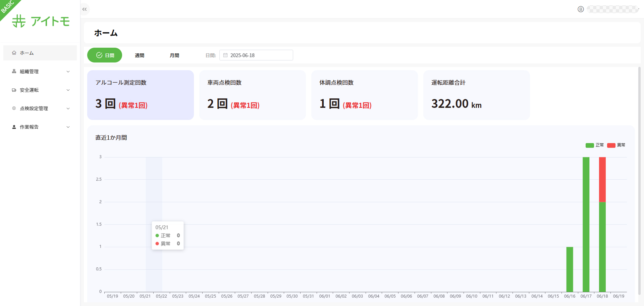644x306 pixels.
Task: Switch to the 週間 weekly tab
Action: [x=140, y=55]
